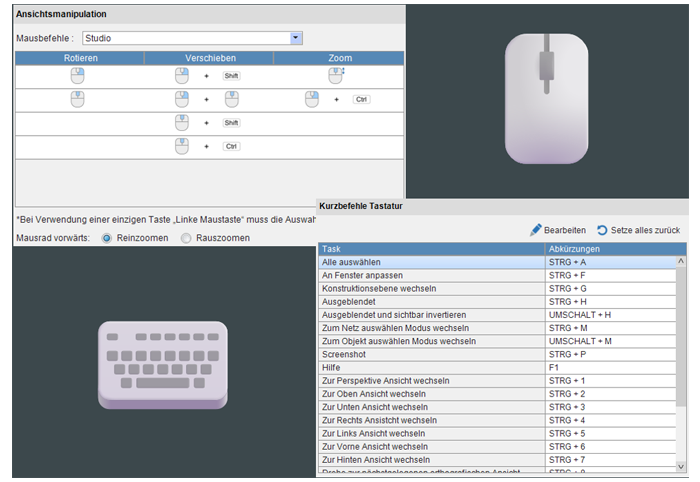Click the Bearbeiten pencil button
The image size is (700, 482).
558,230
